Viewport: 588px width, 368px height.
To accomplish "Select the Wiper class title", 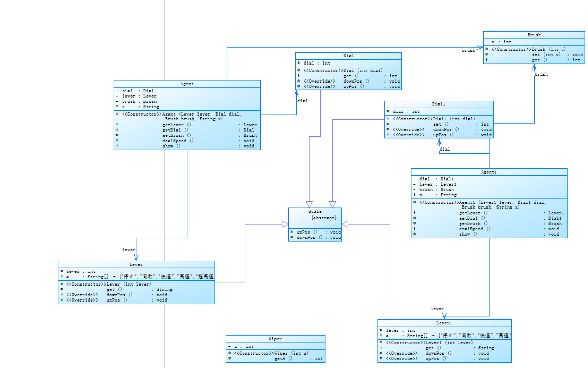I will 275,339.
